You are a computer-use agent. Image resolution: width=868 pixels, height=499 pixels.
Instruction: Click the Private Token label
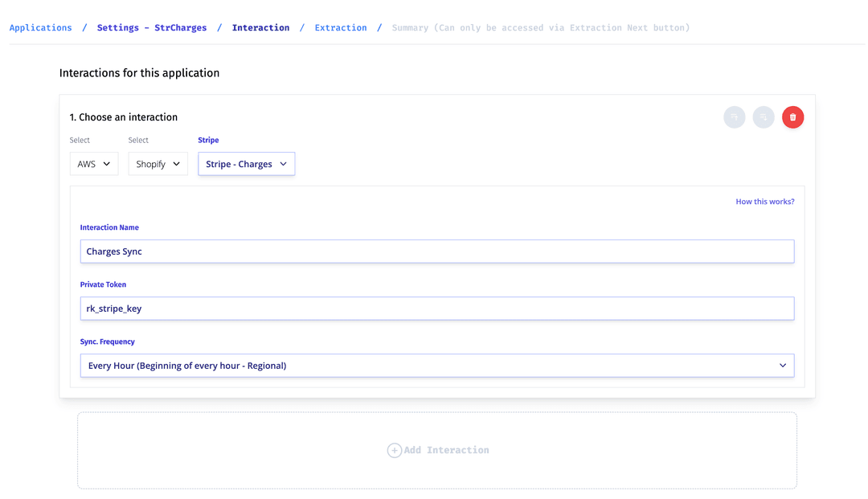(103, 284)
